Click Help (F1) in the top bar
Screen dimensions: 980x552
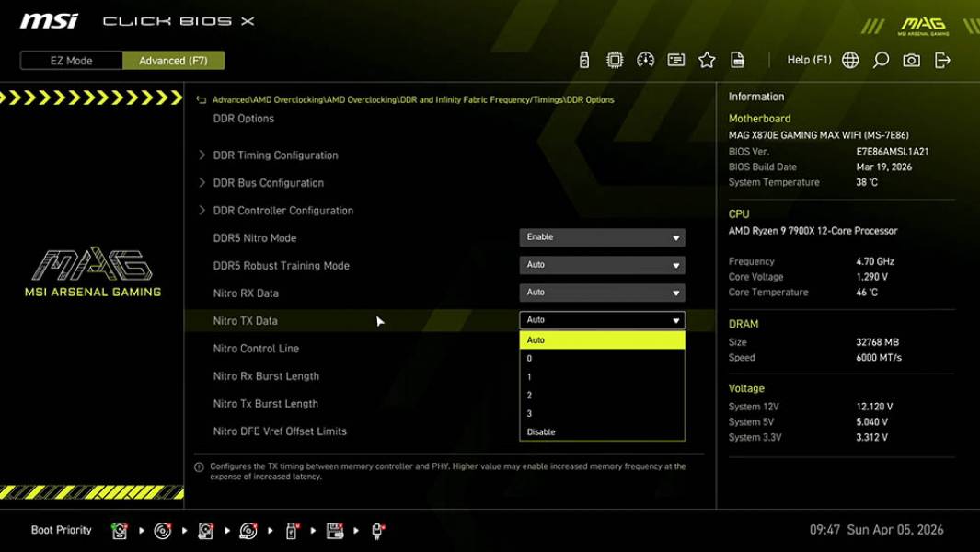tap(808, 59)
